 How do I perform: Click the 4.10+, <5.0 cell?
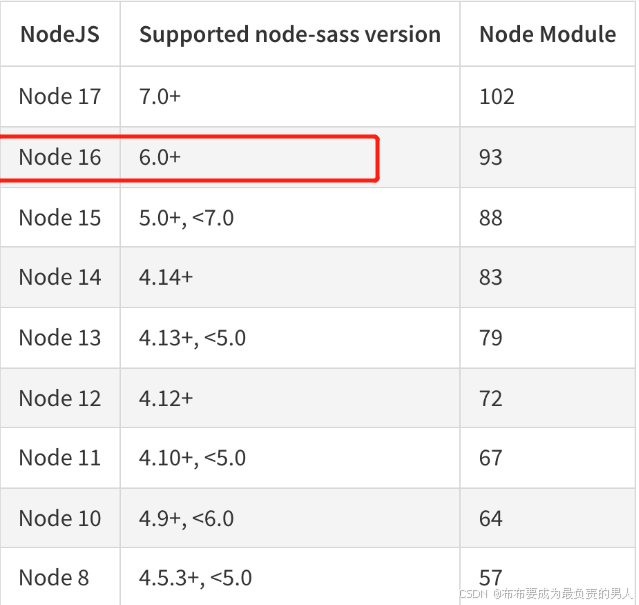tap(192, 458)
